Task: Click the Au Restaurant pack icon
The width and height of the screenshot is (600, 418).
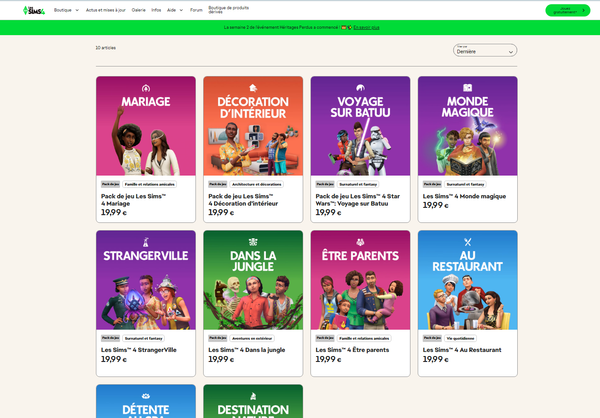Action: [467, 241]
